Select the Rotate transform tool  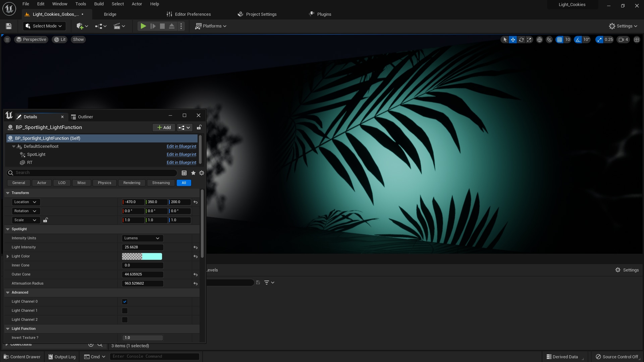521,40
